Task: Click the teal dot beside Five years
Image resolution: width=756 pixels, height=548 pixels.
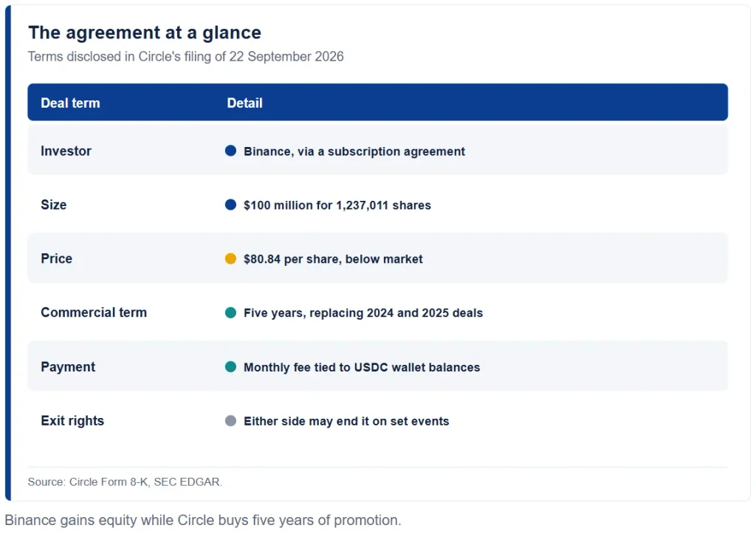Action: (230, 313)
